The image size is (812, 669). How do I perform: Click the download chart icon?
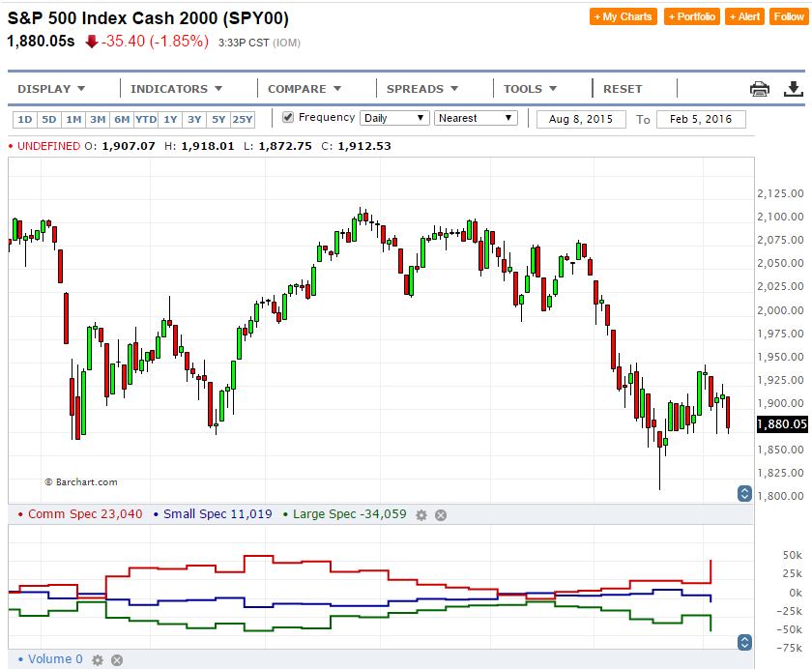point(793,89)
